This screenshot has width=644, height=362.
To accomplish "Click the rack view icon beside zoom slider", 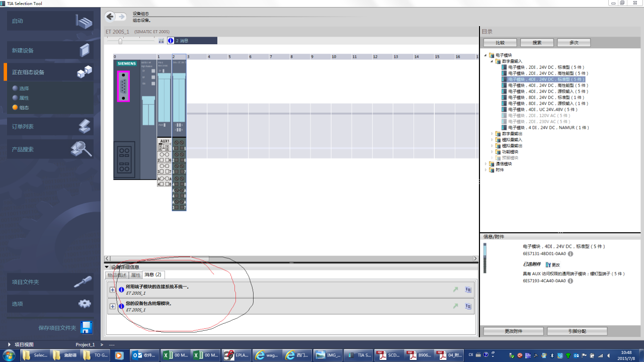I will 162,41.
